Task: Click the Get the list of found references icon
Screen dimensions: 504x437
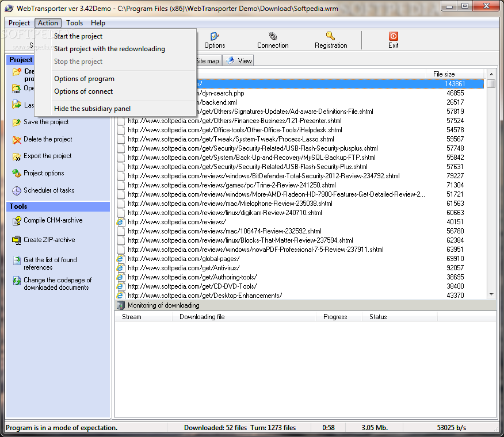Action: 17,260
